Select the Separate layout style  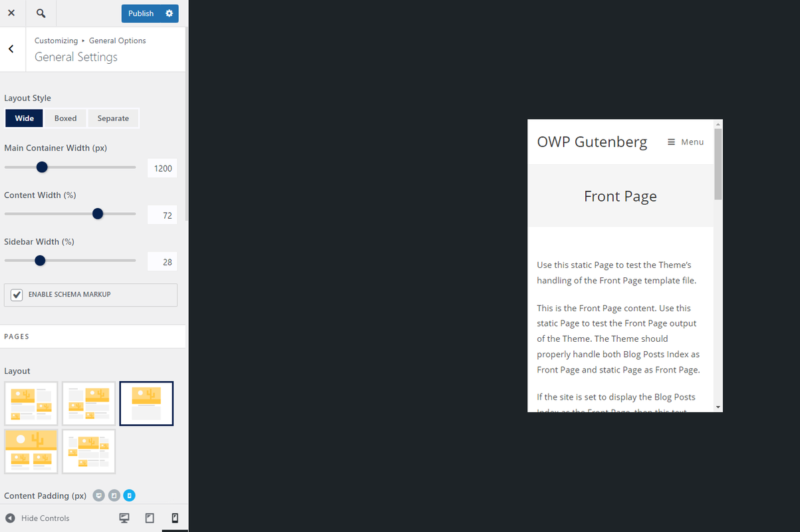point(113,118)
